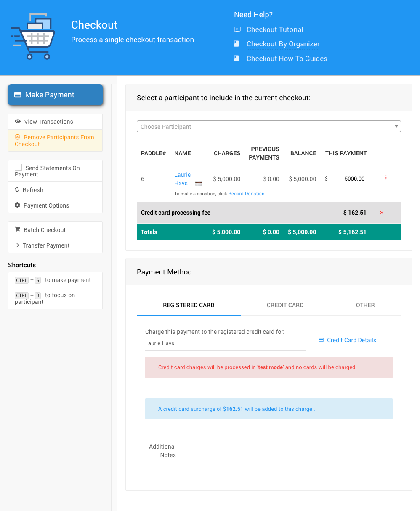The image size is (420, 511).
Task: Click the red X to remove processing fee
Action: (382, 213)
